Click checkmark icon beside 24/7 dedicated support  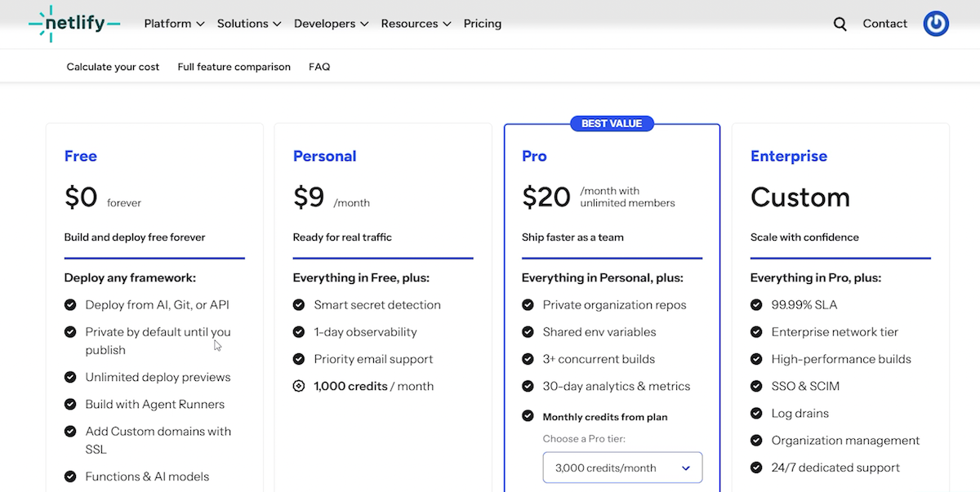756,468
